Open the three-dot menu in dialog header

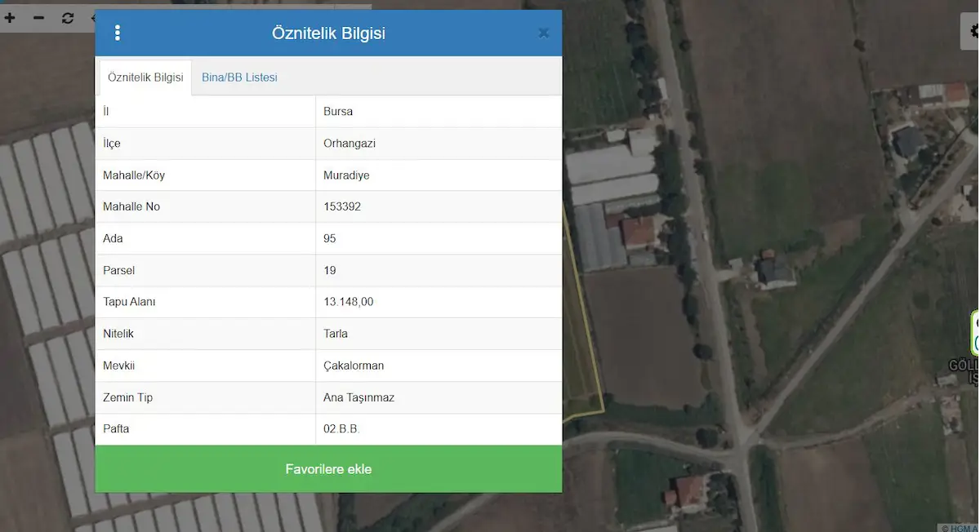click(118, 33)
